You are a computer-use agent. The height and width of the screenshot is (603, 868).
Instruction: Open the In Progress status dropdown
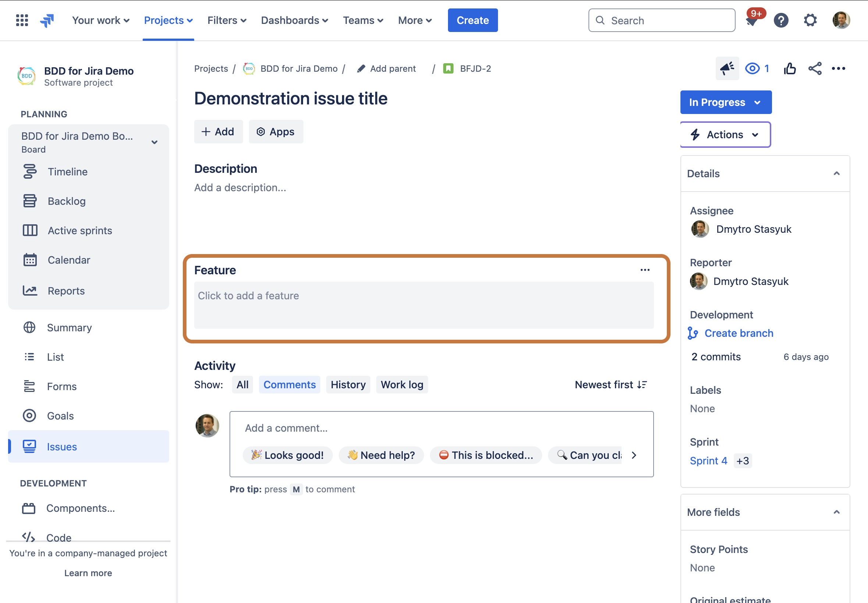pos(726,102)
